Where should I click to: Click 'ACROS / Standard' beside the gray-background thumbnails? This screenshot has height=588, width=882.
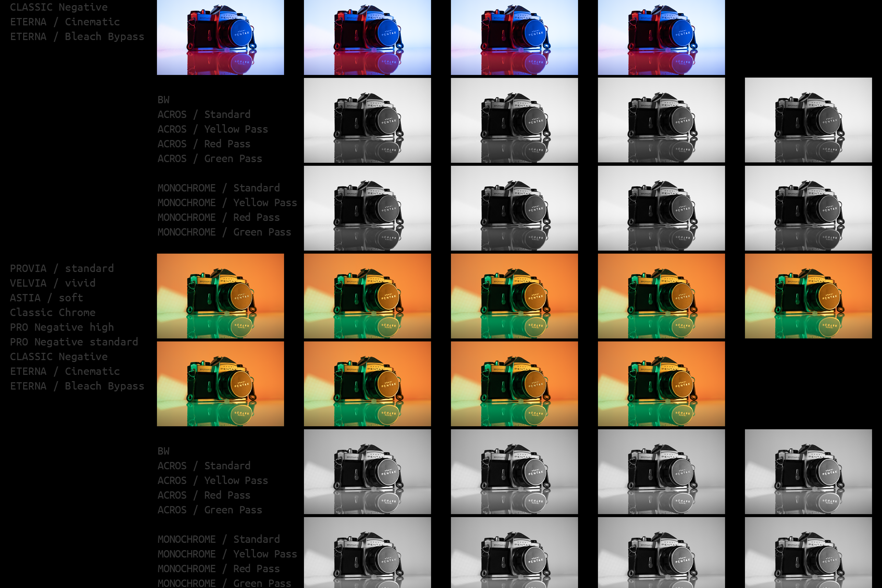(204, 466)
